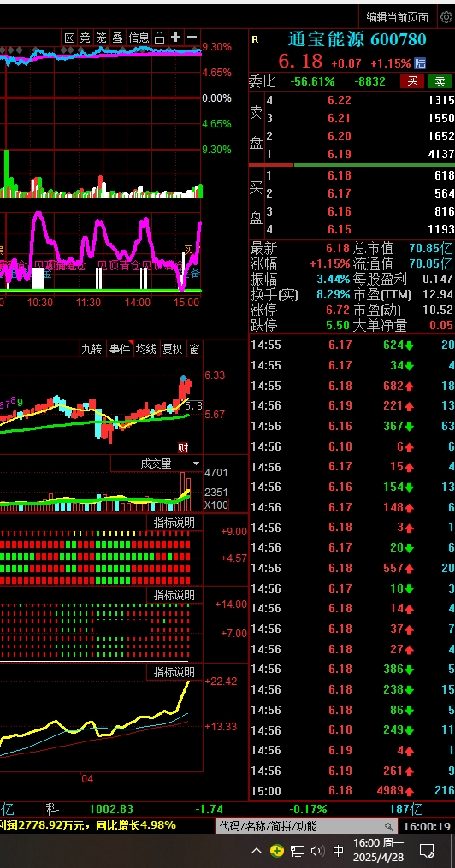This screenshot has width=455, height=868.
Task: Click the 14:55 trade with volume 682
Action: coord(393,386)
